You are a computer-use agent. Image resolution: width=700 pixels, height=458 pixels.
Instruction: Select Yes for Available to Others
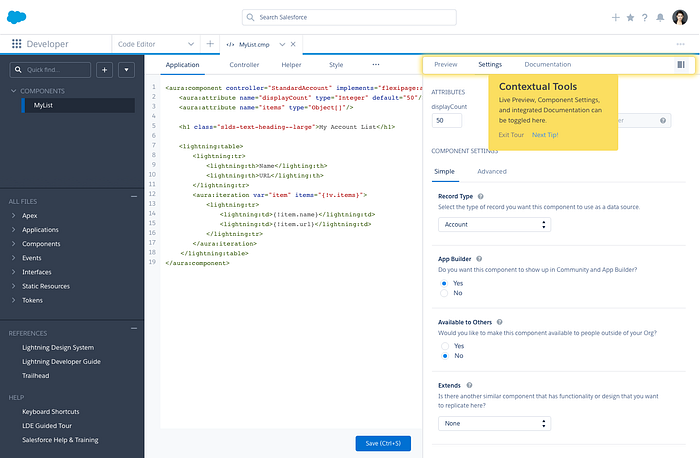445,345
